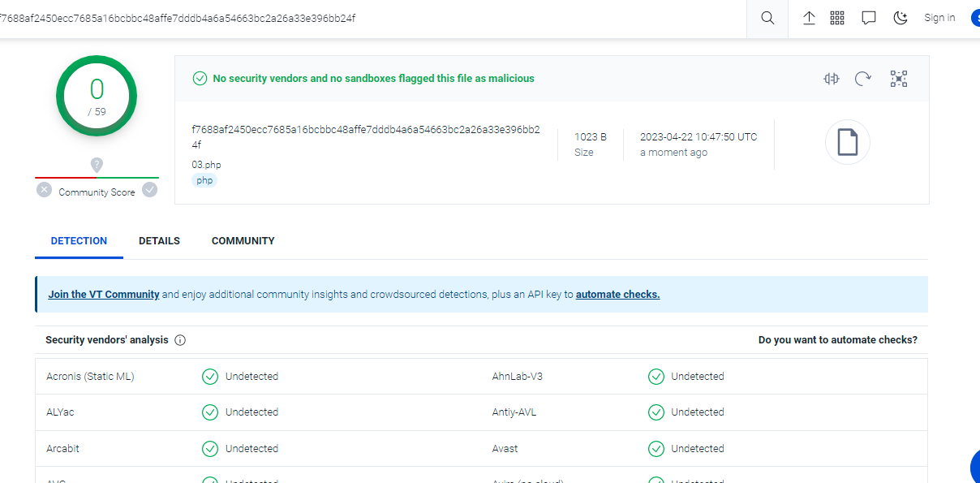Viewport: 980px width, 483px height.
Task: Click the Undetected check icon for Antiy-AVL
Action: pyautogui.click(x=656, y=412)
